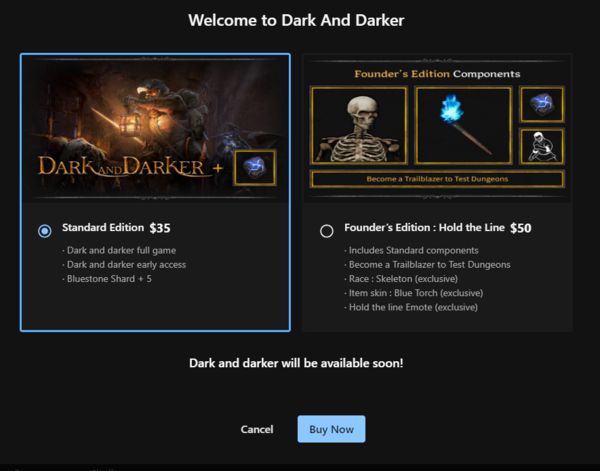The image size is (600, 471).
Task: Click the skeleton race image
Action: coord(359,125)
